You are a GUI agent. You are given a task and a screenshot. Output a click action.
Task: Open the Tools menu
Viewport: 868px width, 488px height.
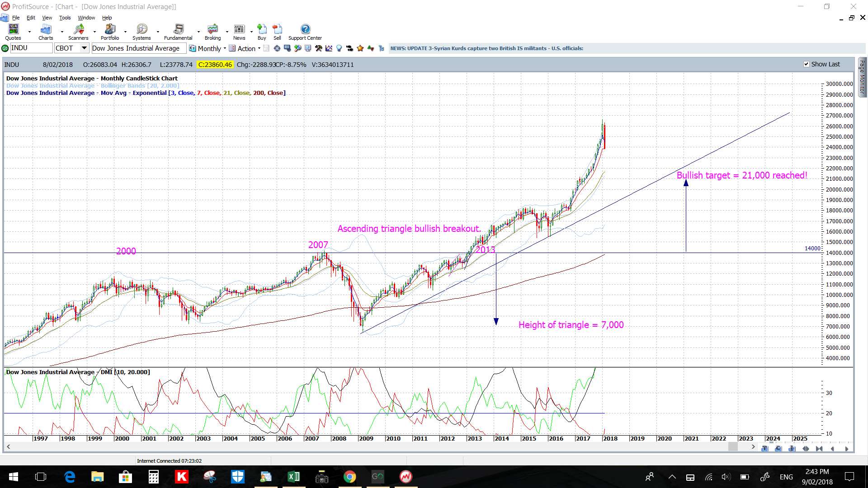[x=65, y=18]
